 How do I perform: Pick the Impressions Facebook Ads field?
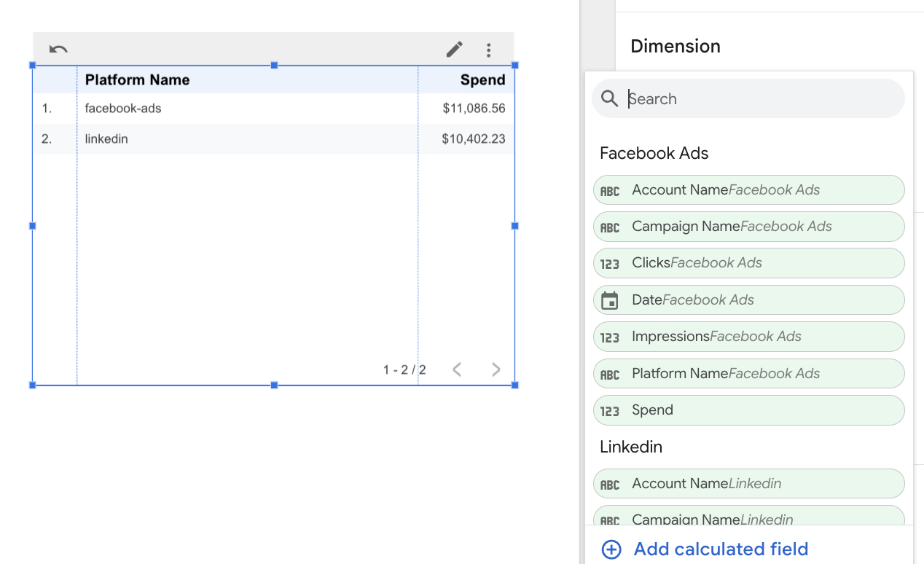pos(748,337)
